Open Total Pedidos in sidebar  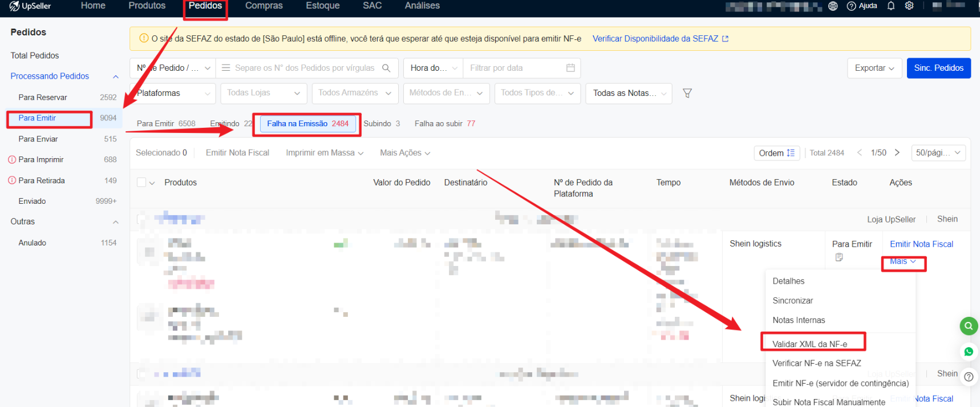click(x=35, y=56)
